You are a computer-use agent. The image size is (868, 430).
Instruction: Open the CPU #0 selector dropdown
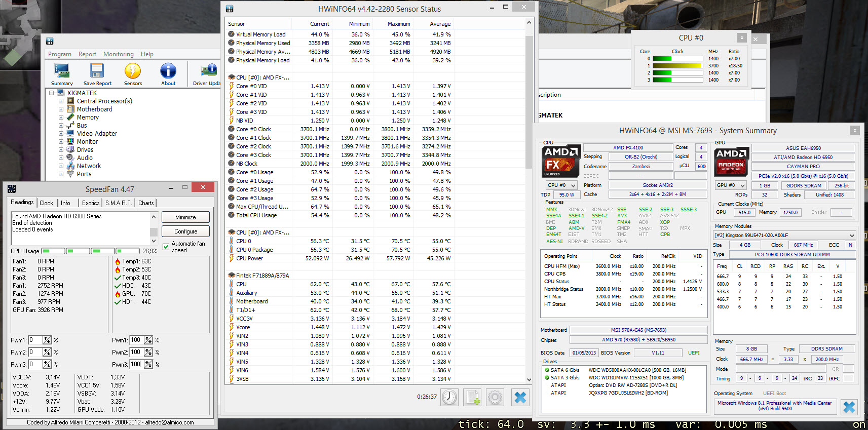[x=561, y=185]
